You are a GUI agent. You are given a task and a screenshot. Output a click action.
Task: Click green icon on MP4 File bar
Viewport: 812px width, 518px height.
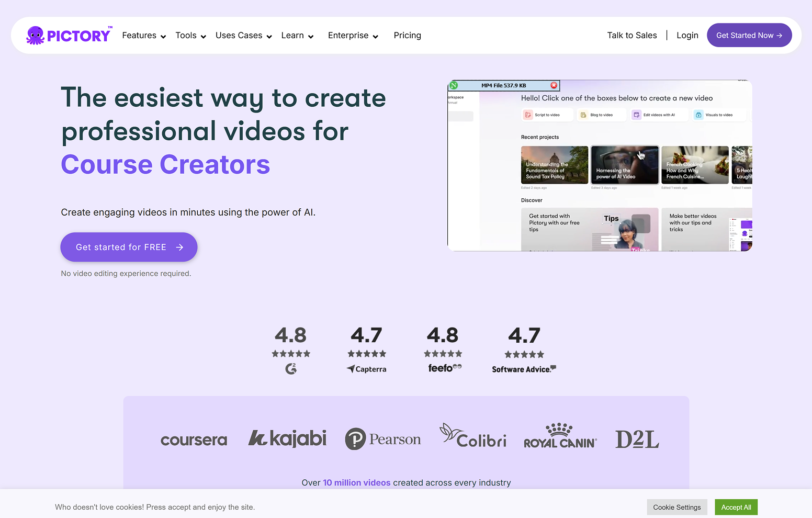[454, 85]
